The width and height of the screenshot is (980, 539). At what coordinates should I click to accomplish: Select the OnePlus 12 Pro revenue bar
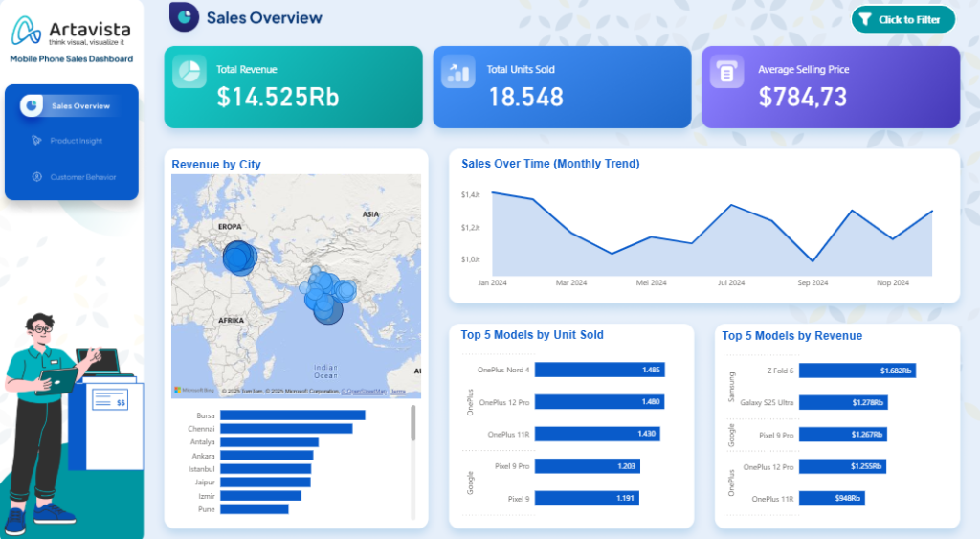(842, 466)
